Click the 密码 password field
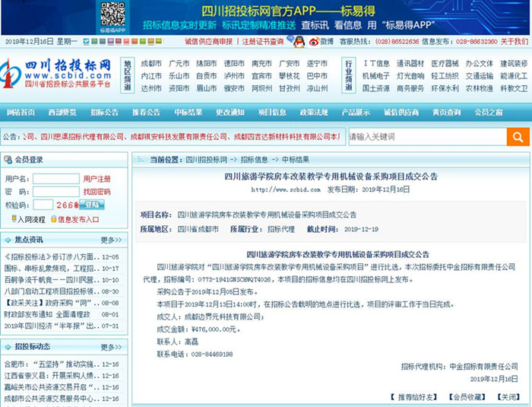The width and height of the screenshot is (532, 407). pos(56,192)
